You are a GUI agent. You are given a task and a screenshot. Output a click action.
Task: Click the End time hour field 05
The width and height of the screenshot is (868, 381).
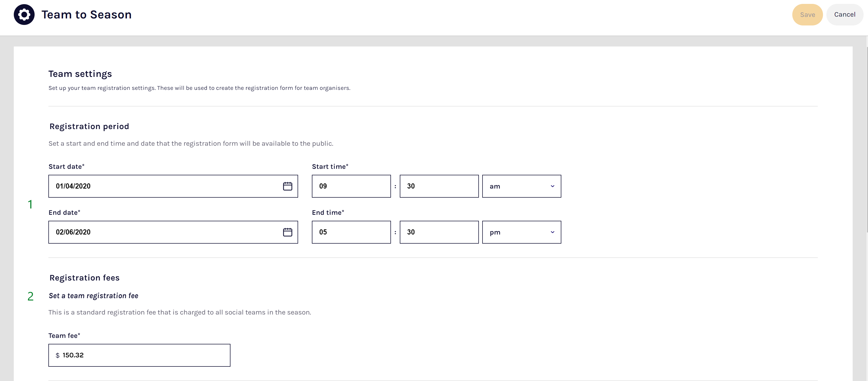click(x=351, y=232)
